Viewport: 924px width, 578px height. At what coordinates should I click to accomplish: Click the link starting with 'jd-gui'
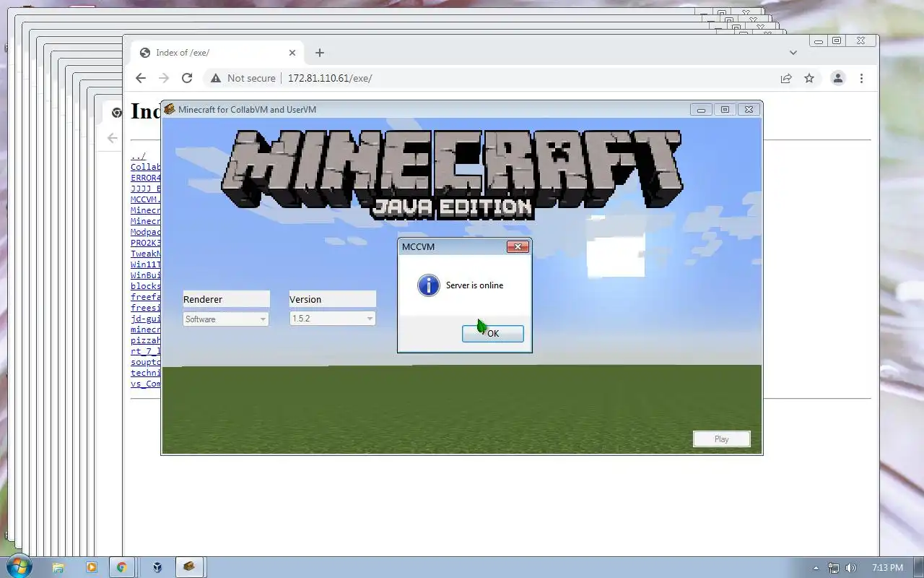(146, 319)
